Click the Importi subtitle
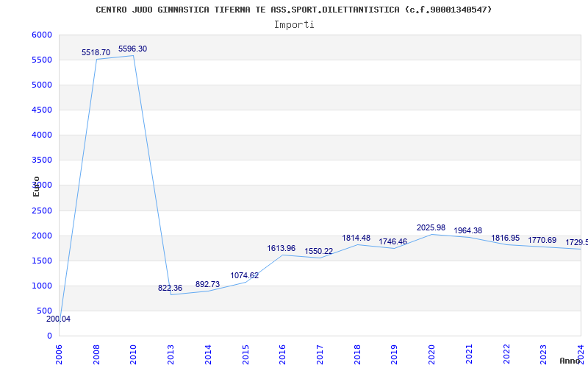Viewport: 588px width, 368px height. tap(294, 25)
